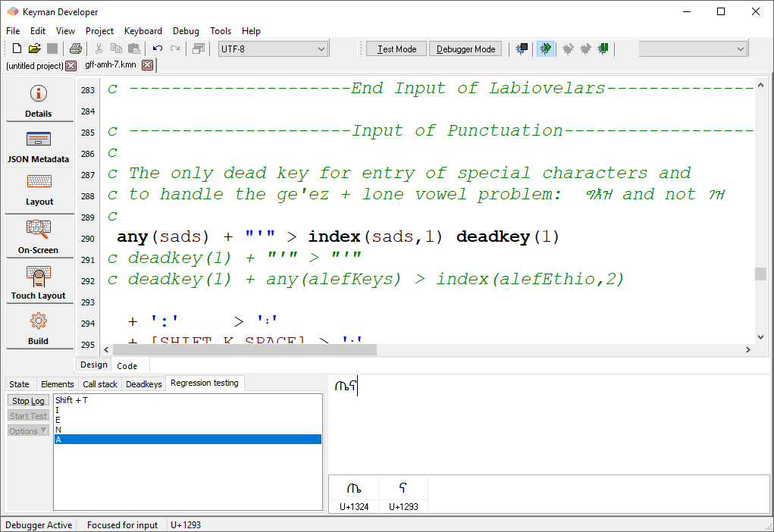Open the Call stack tab
Viewport: 774px width, 532px height.
pos(100,384)
